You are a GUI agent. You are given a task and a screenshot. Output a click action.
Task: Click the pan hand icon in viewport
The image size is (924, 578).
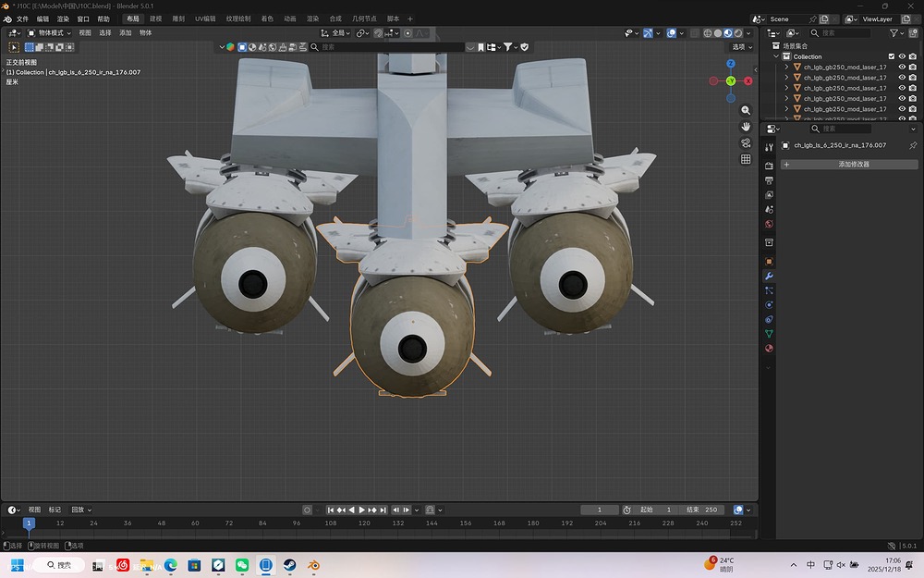(746, 126)
